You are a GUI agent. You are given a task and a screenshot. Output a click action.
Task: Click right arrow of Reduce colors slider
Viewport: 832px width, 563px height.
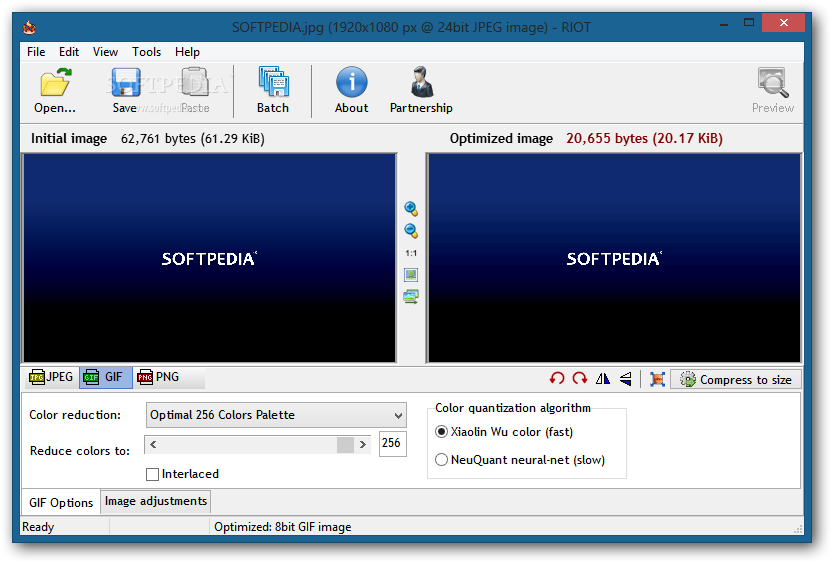point(363,445)
